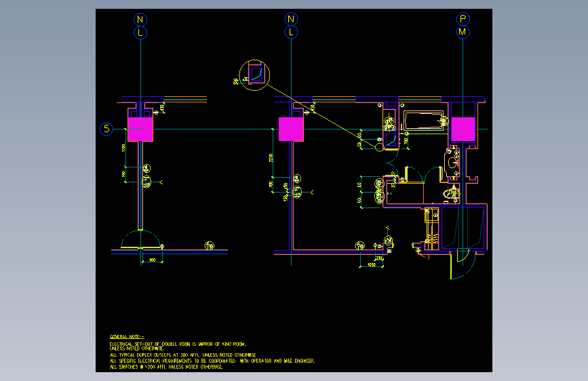Select the 2200 vertical dimension beside middle column
The height and width of the screenshot is (381, 588).
coord(271,158)
